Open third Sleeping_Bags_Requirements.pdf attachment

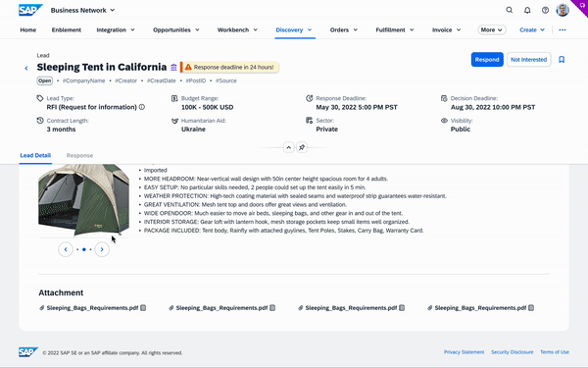[351, 308]
